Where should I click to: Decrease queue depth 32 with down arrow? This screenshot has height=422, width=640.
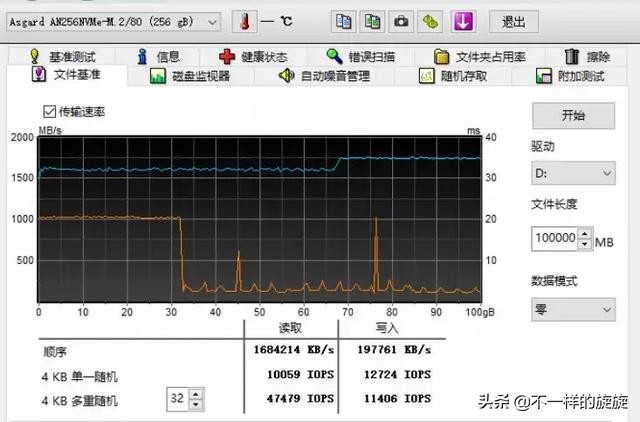point(196,404)
